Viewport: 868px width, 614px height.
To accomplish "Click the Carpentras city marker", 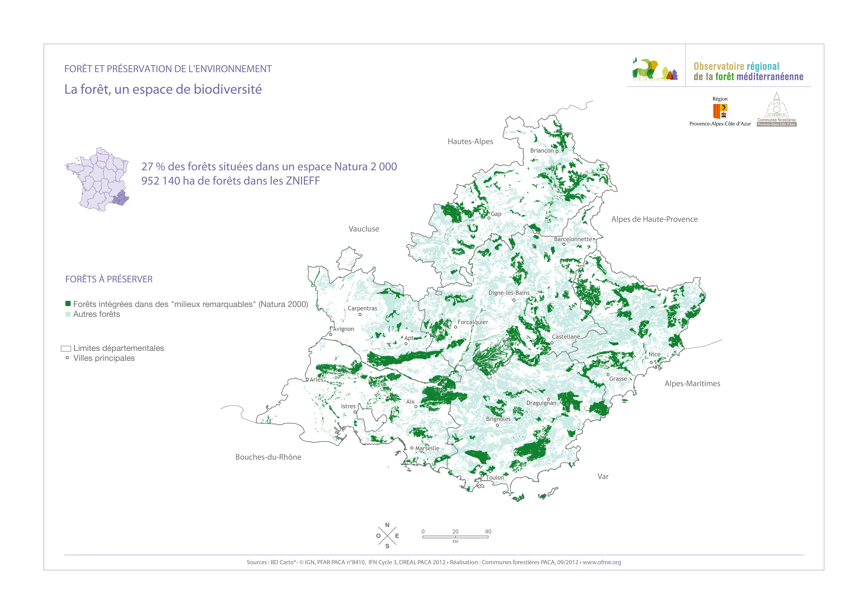I will [x=360, y=314].
